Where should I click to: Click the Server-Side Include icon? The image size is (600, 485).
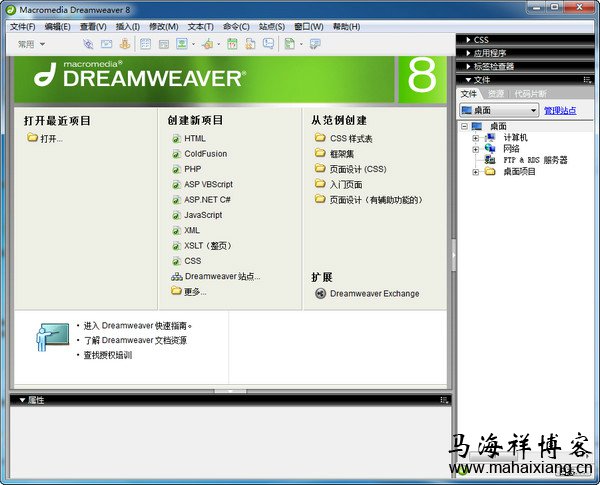tap(250, 44)
